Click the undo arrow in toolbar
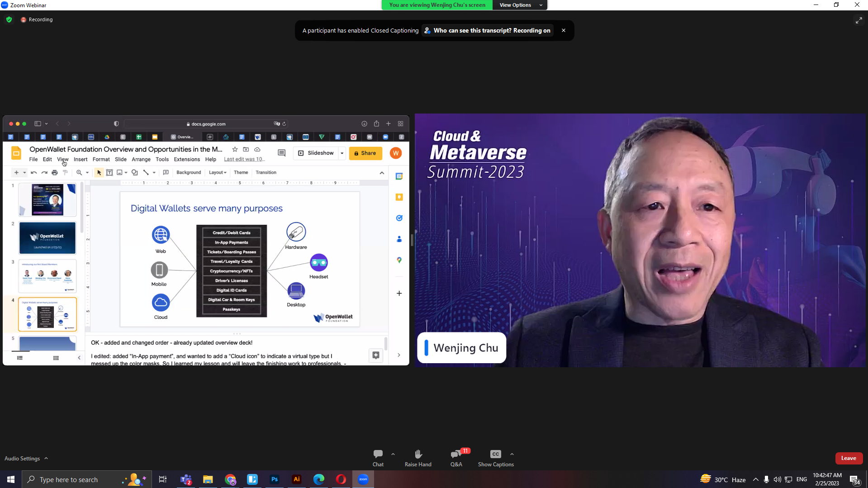 tap(33, 173)
